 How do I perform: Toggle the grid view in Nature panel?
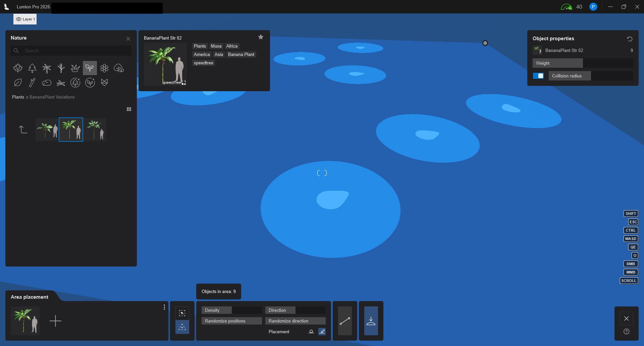pyautogui.click(x=129, y=109)
